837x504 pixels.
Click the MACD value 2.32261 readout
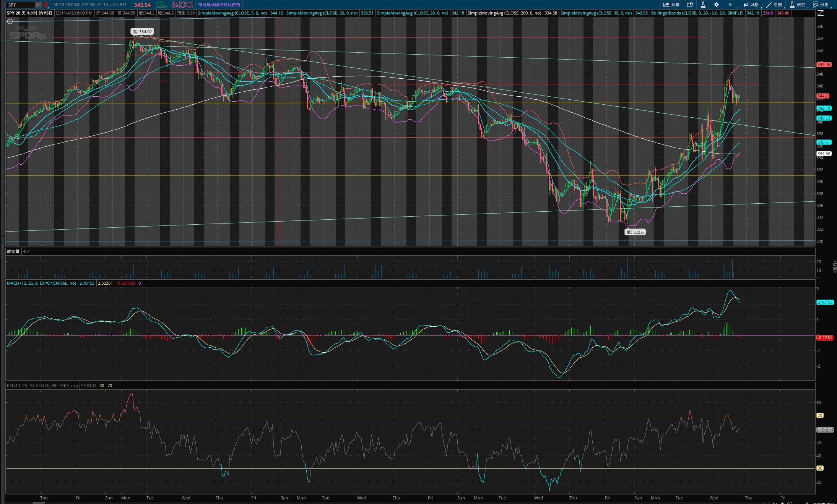tap(105, 283)
